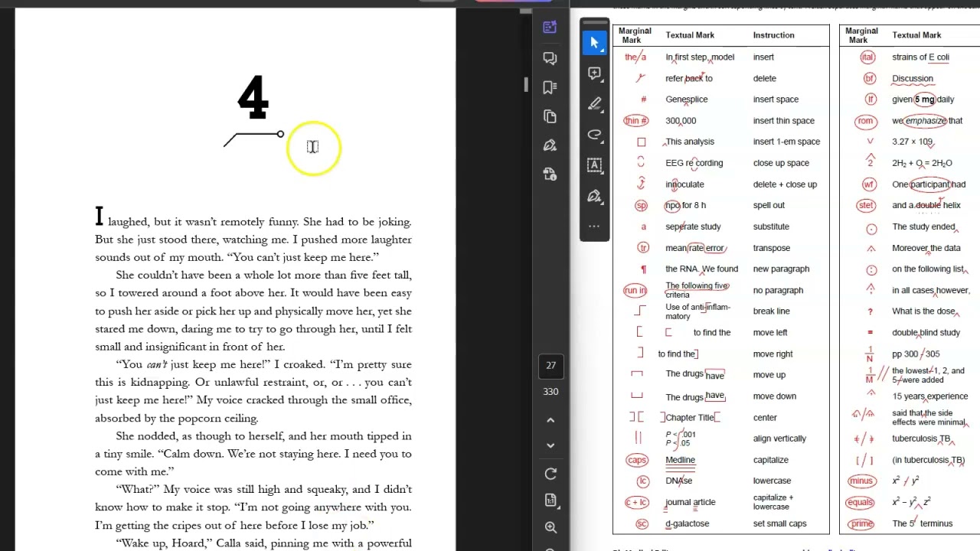Click the 'align vertically' instruction
980x551 pixels.
click(779, 439)
